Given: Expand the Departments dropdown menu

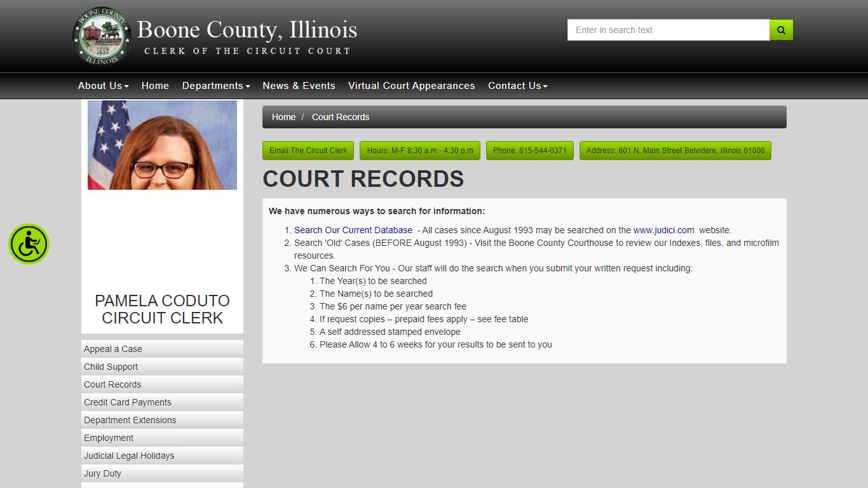Looking at the screenshot, I should click(216, 86).
